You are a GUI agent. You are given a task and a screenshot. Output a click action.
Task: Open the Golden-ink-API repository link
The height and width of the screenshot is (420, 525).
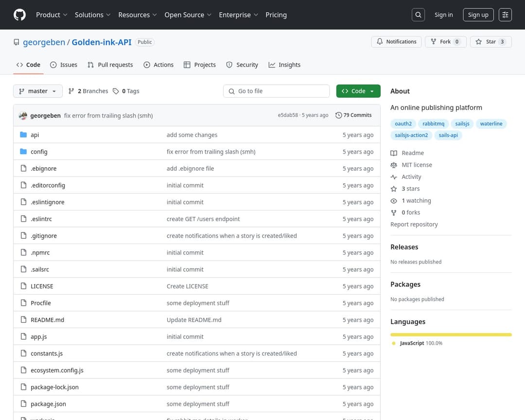coord(102,42)
